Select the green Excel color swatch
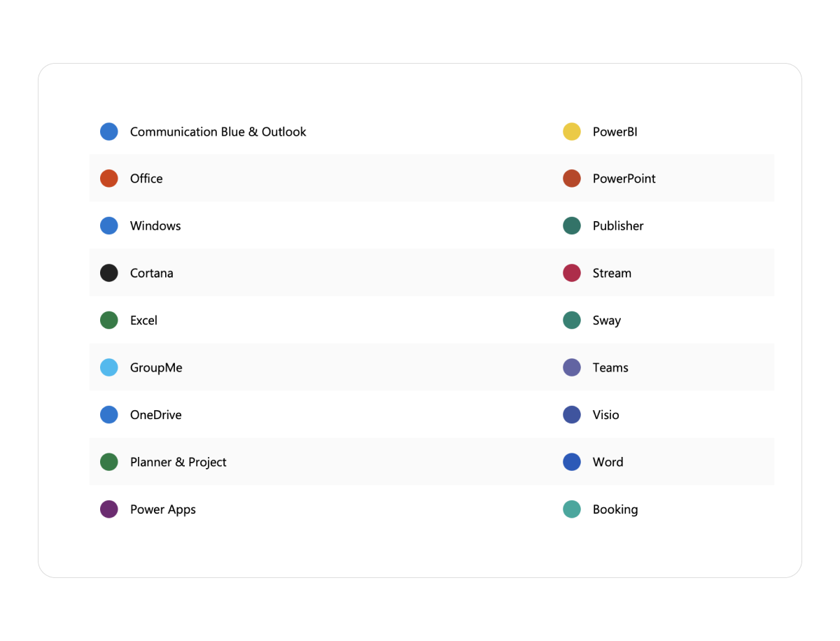The height and width of the screenshot is (641, 840). click(x=109, y=320)
